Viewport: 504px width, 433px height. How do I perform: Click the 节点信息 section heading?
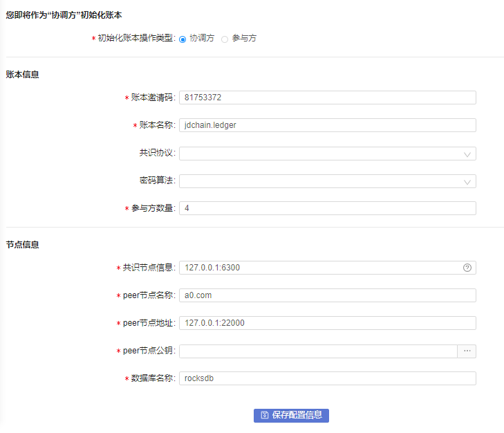tap(23, 245)
